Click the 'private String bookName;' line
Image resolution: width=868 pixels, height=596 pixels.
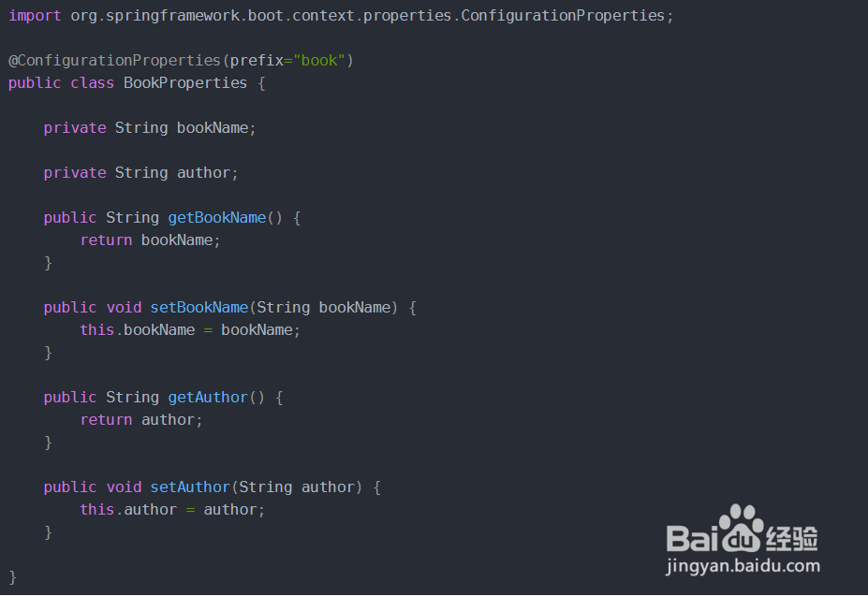coord(150,128)
